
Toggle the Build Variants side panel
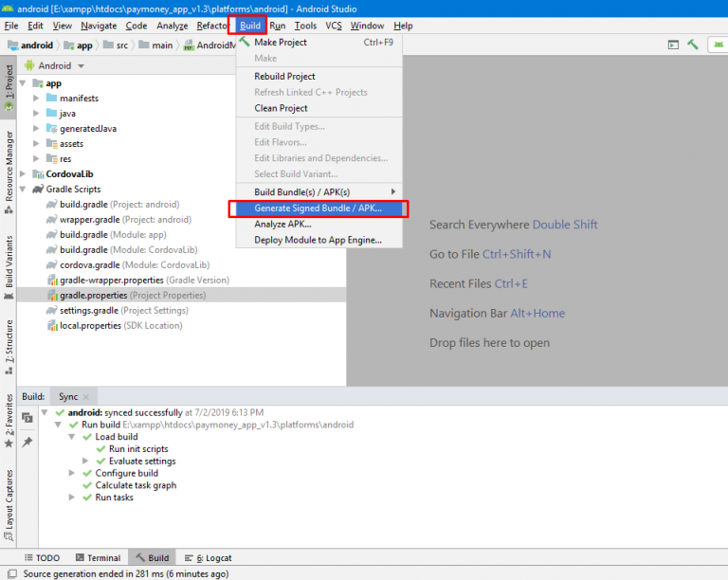(x=9, y=262)
